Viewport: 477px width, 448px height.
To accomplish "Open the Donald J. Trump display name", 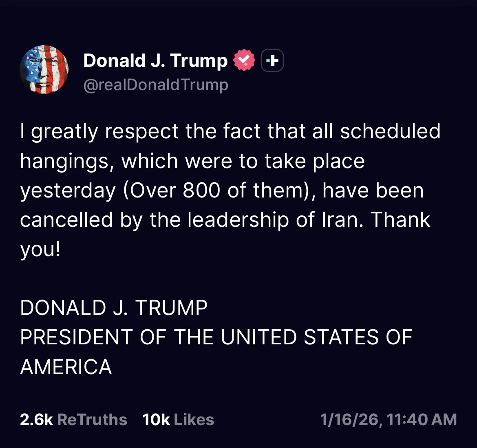I will 155,61.
